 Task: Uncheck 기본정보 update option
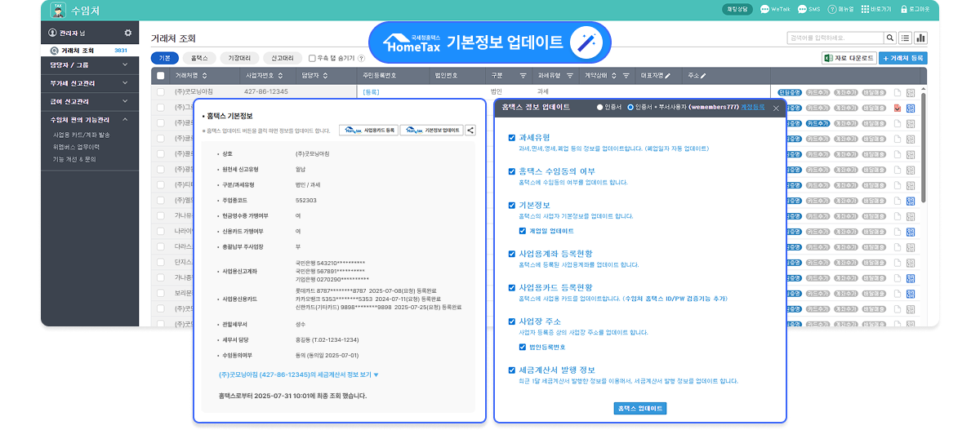pyautogui.click(x=512, y=205)
